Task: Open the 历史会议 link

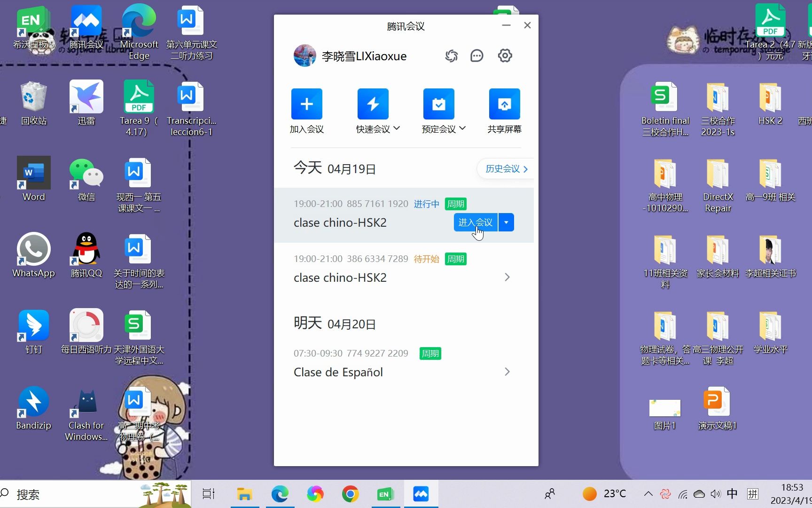Action: [507, 169]
